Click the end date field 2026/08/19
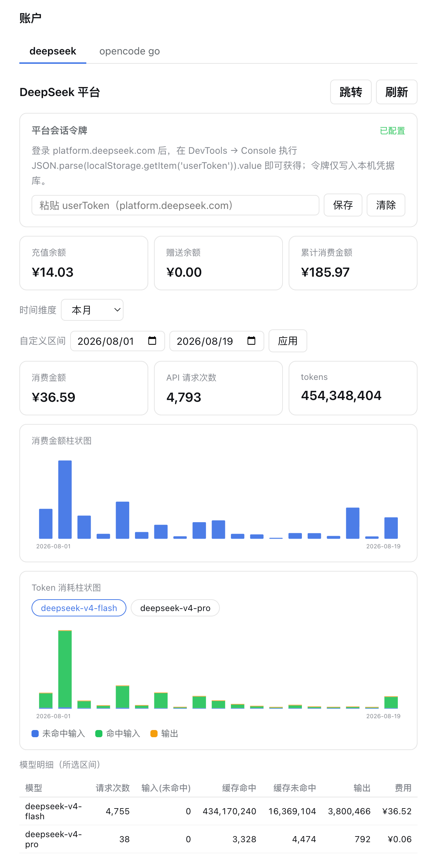This screenshot has height=868, width=429. [x=217, y=341]
